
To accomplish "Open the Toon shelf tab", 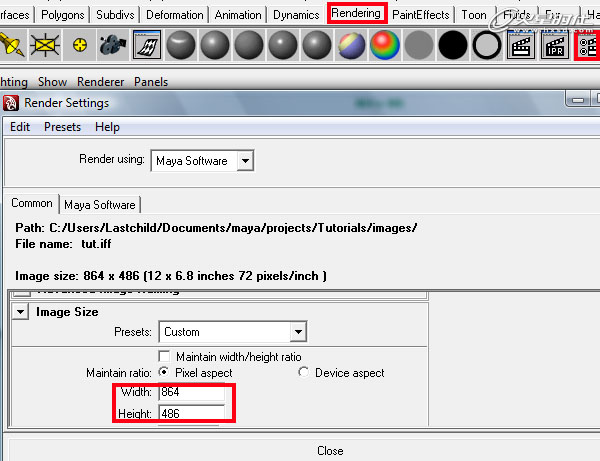I will pos(474,15).
